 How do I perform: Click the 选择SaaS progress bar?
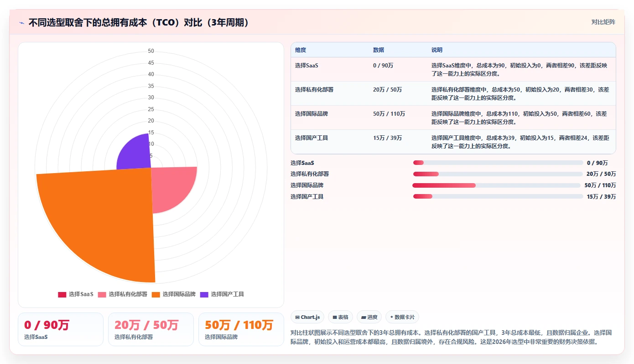(498, 163)
